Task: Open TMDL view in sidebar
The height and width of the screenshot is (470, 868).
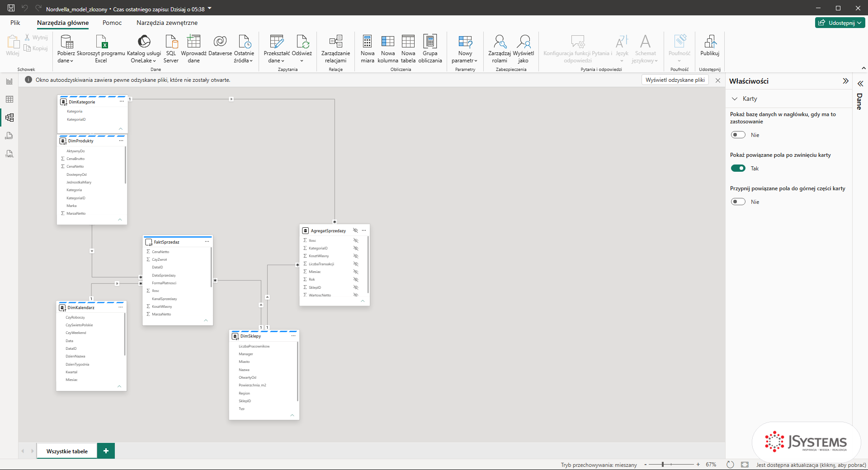Action: coord(9,154)
